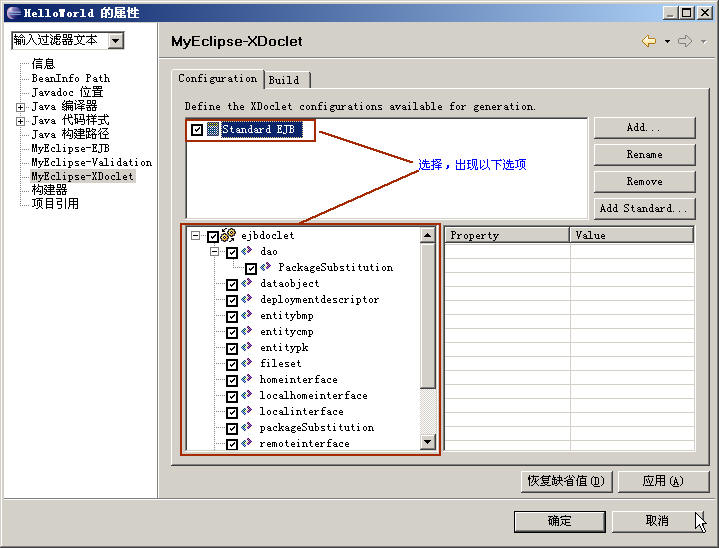Click the Property column header
This screenshot has height=548, width=719.
507,235
